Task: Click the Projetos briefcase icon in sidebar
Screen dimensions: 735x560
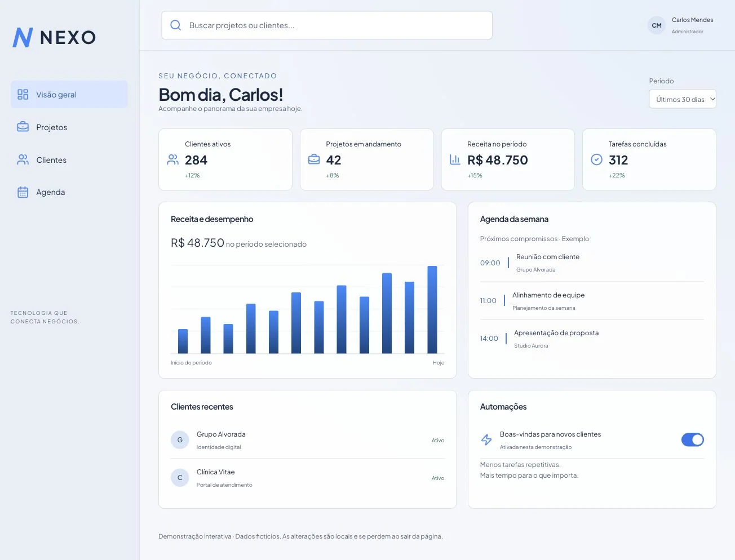Action: (x=23, y=127)
